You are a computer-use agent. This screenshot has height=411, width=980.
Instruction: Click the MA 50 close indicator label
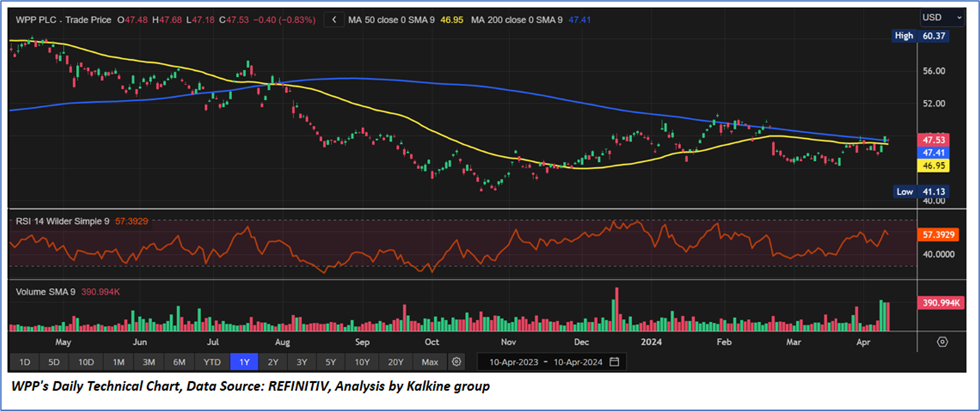[x=392, y=20]
